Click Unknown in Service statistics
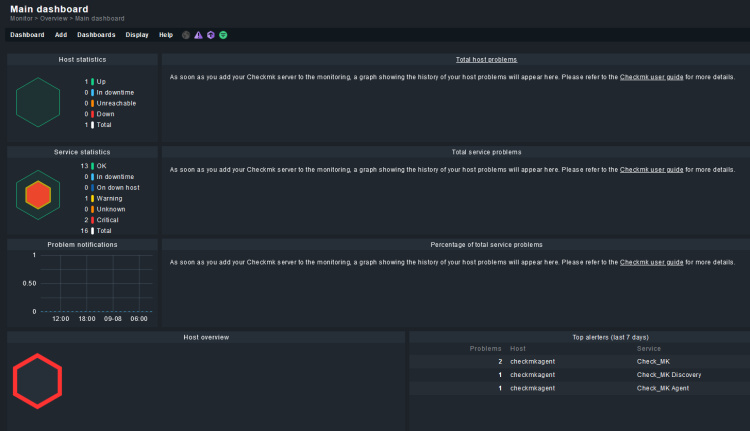 (x=111, y=209)
